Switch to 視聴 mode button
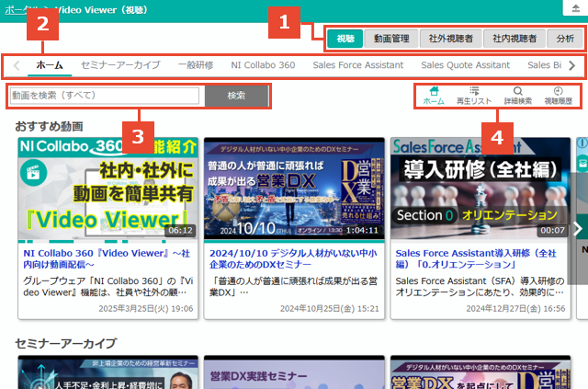 tap(345, 39)
